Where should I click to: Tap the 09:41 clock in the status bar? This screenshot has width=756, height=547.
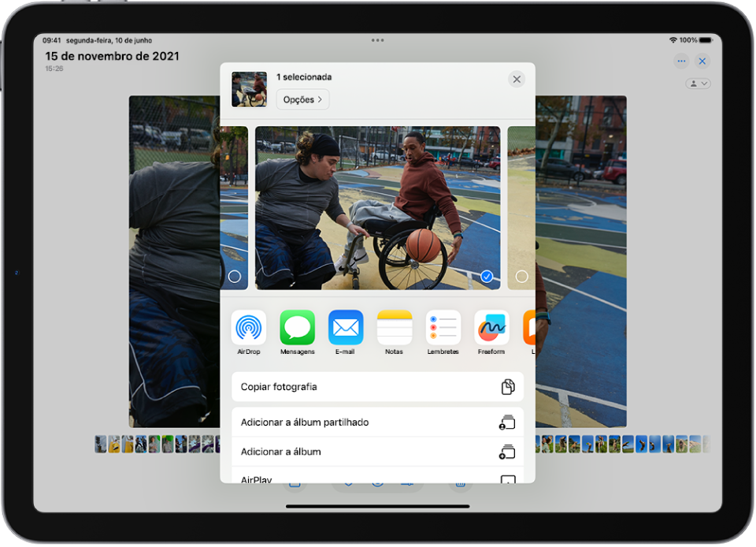click(52, 40)
